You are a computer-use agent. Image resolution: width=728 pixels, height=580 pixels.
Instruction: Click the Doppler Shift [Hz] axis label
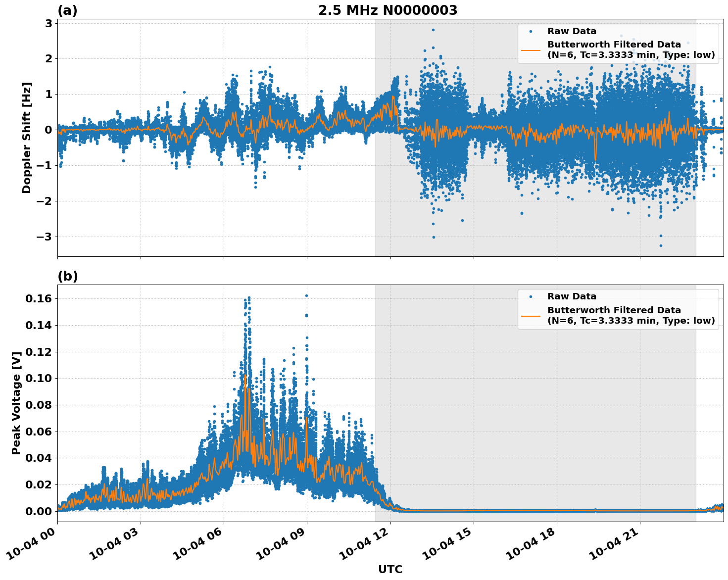(28, 131)
